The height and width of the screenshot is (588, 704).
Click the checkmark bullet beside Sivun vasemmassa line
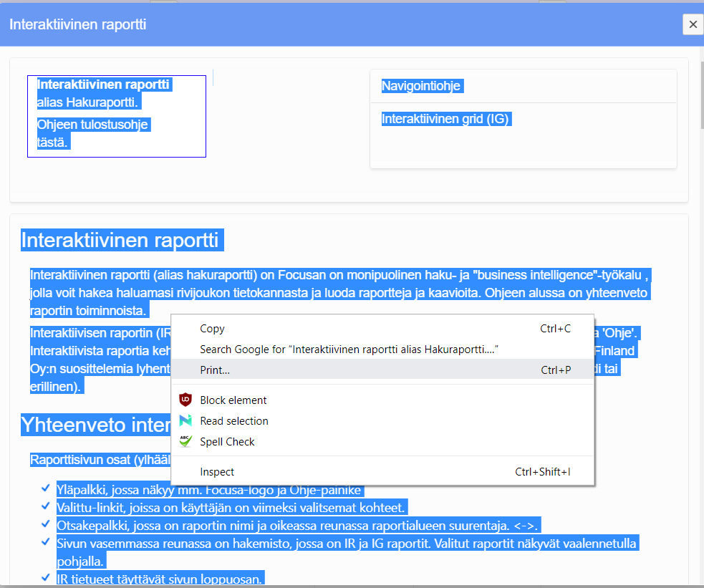coord(45,543)
